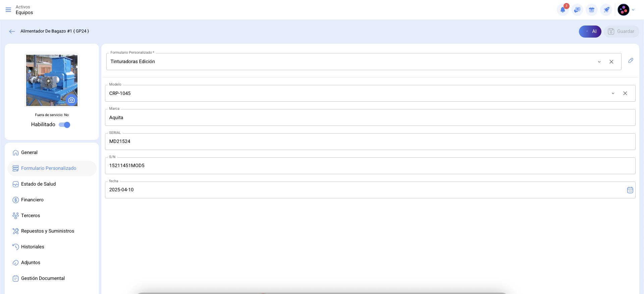Click the rocket icon in the header
The image size is (644, 294).
606,10
